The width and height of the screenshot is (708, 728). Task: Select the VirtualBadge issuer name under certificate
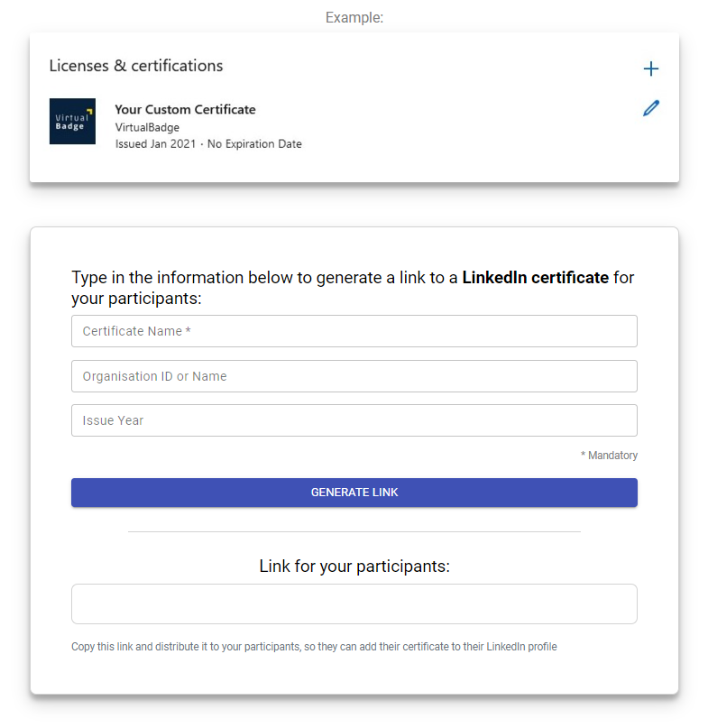pyautogui.click(x=147, y=127)
